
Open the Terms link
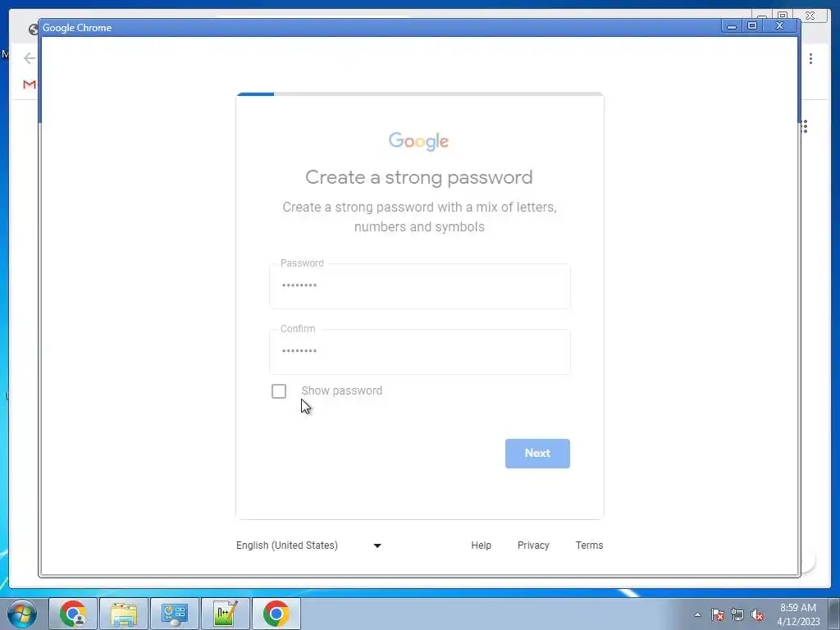pos(589,546)
